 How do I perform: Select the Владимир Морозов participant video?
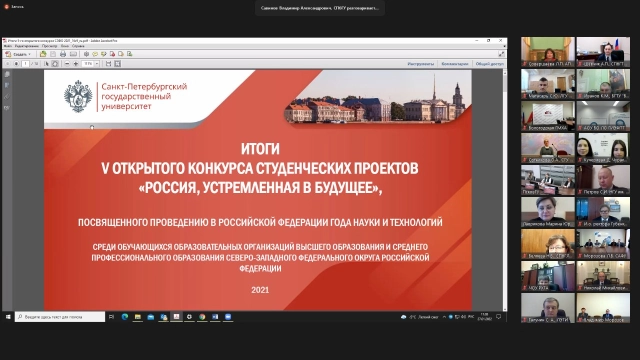click(603, 308)
